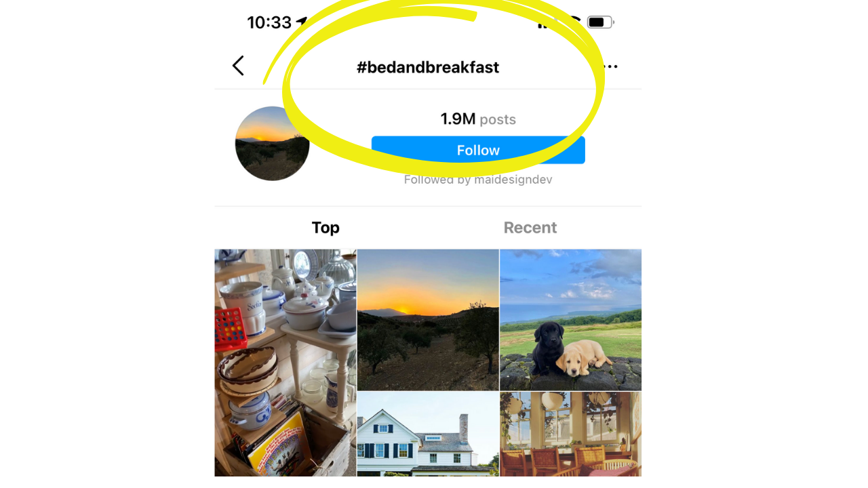This screenshot has height=488, width=868.
Task: Open the maidesigndev follower link
Action: (513, 180)
